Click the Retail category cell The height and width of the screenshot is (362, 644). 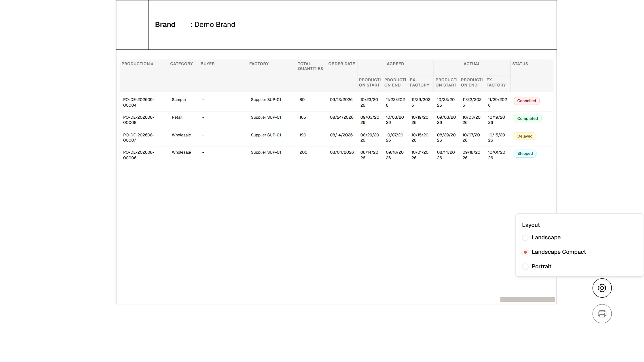(177, 117)
